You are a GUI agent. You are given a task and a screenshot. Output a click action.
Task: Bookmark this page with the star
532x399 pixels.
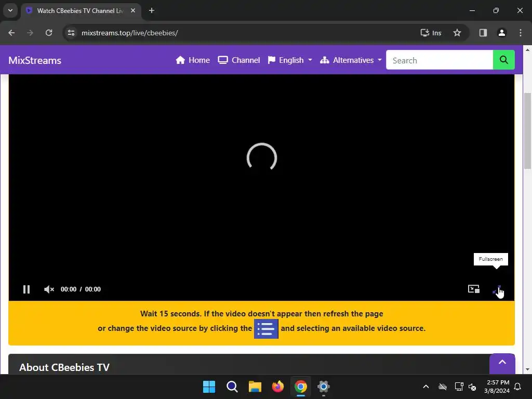(x=457, y=33)
